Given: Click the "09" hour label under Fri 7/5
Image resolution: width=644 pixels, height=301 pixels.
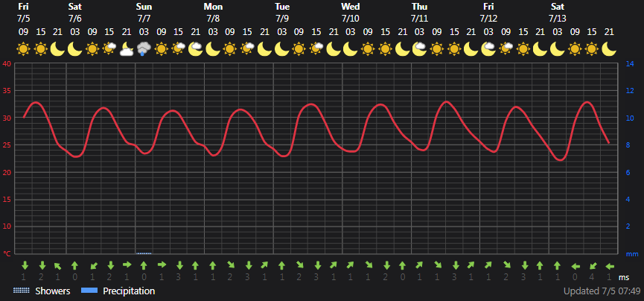Looking at the screenshot, I should [23, 31].
